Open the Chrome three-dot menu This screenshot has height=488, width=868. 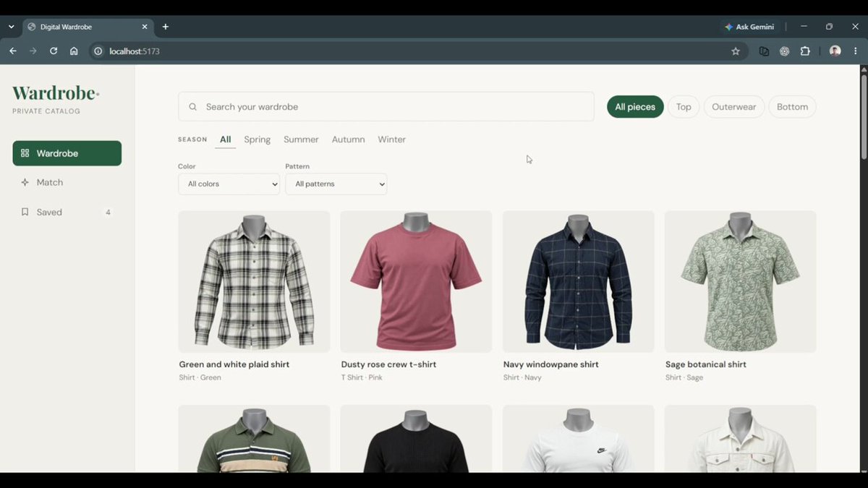pos(856,51)
